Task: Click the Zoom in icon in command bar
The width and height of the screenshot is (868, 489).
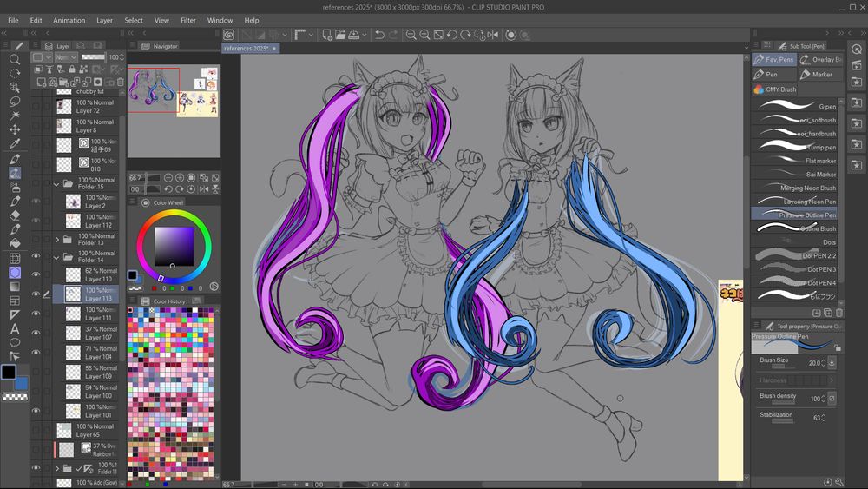Action: [424, 35]
